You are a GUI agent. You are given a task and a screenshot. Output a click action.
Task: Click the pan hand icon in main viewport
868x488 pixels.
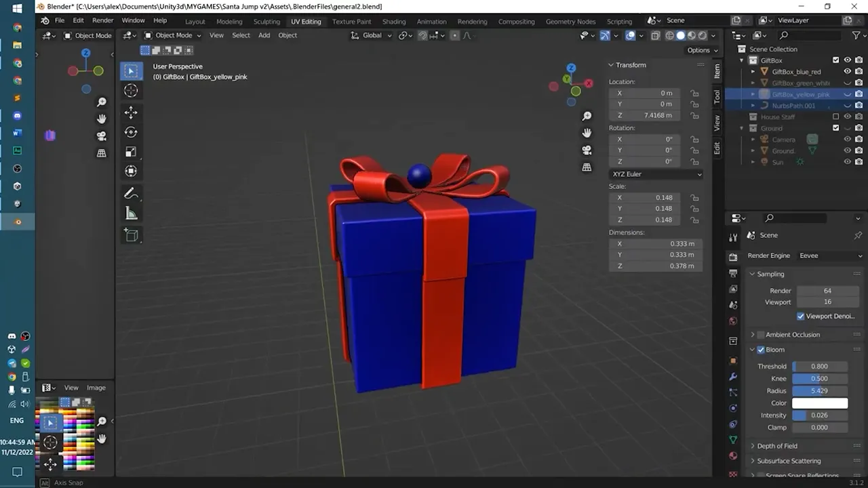pyautogui.click(x=587, y=133)
